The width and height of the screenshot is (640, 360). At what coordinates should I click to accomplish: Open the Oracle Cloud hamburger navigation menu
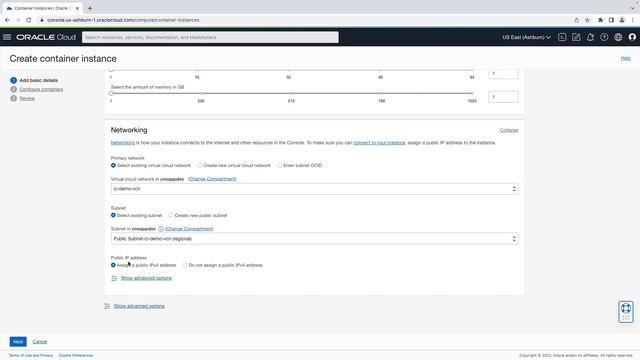click(x=7, y=37)
